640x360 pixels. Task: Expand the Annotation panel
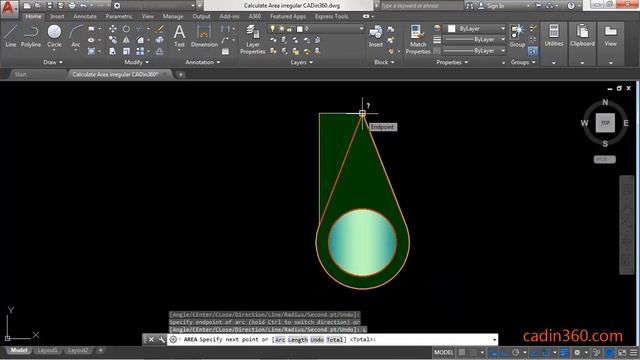coord(202,62)
